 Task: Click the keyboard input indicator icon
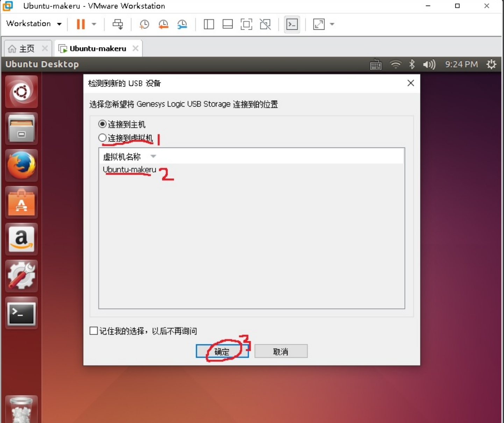tap(376, 65)
